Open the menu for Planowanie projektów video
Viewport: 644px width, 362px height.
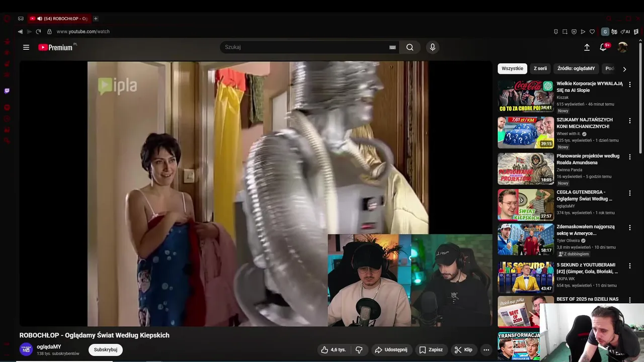(x=629, y=157)
